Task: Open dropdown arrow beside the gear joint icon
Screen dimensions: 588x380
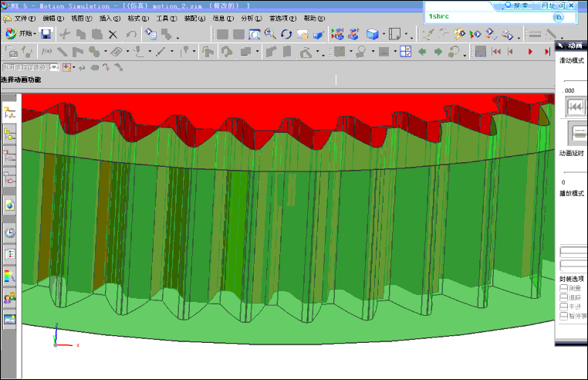Action: (106, 52)
